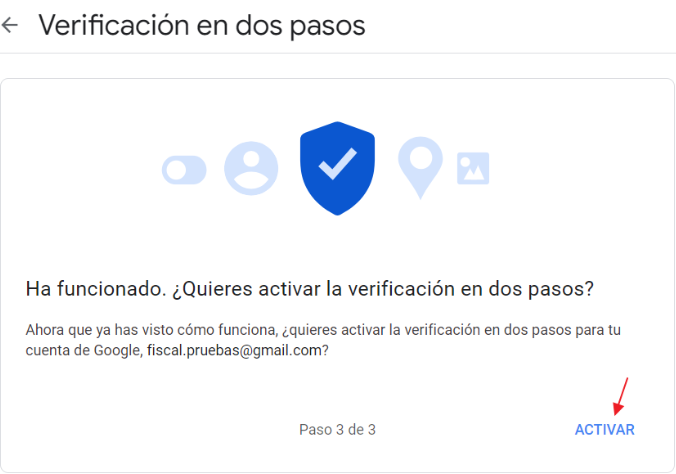Viewport: 676px width, 474px height.
Task: Click the 'Ahora que ya has visto' description paragraph
Action: [323, 340]
